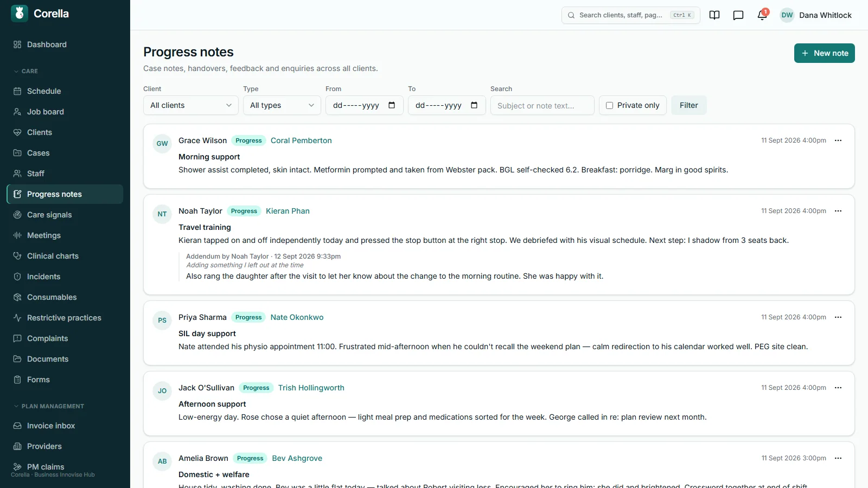The width and height of the screenshot is (868, 488).
Task: Open more options for Priya Sharma note
Action: click(x=838, y=317)
